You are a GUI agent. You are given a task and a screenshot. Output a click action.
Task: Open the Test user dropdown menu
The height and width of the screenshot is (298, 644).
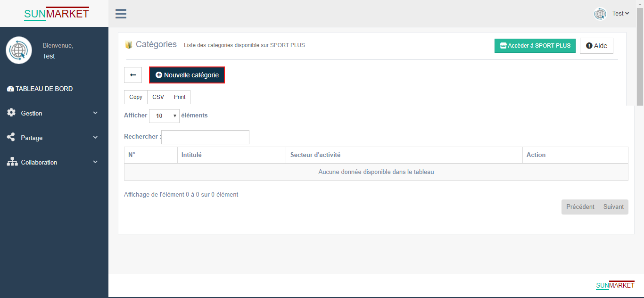coord(620,14)
